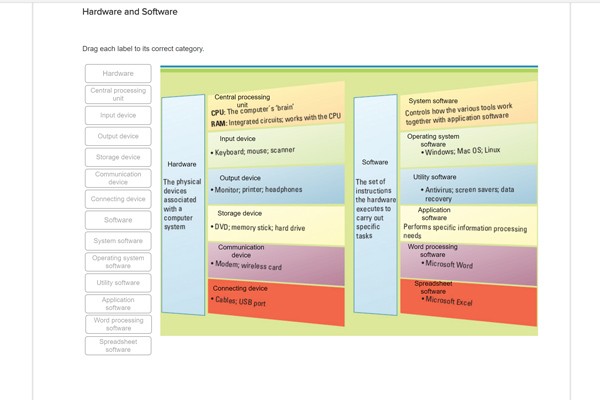The image size is (600, 400).
Task: Click the "Windows; Mac OS; Linux" bullet text
Action: pyautogui.click(x=461, y=151)
